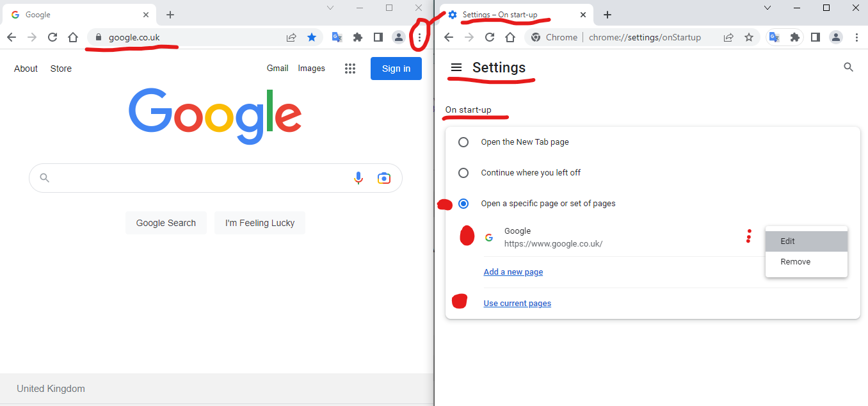Click Home icon in Settings window
The height and width of the screenshot is (406, 868).
tap(510, 37)
